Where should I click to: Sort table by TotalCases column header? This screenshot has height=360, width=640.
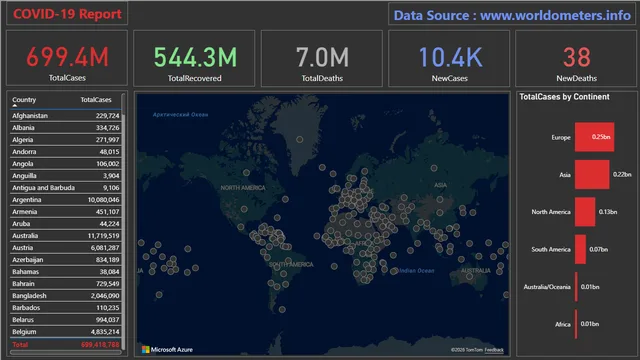96,100
